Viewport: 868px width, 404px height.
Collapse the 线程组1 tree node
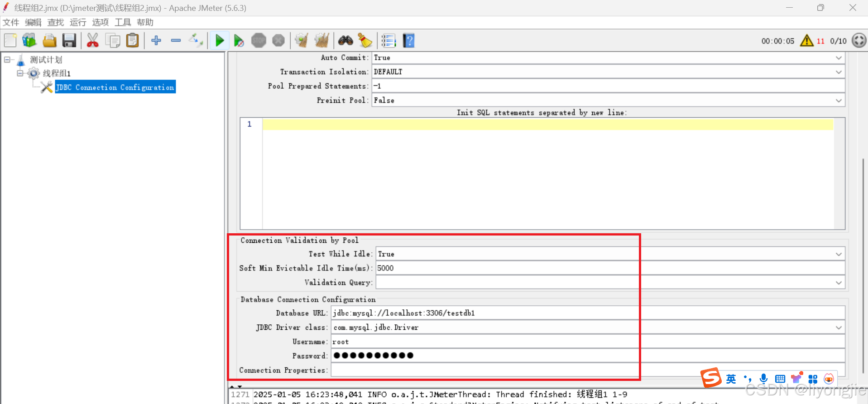coord(20,72)
